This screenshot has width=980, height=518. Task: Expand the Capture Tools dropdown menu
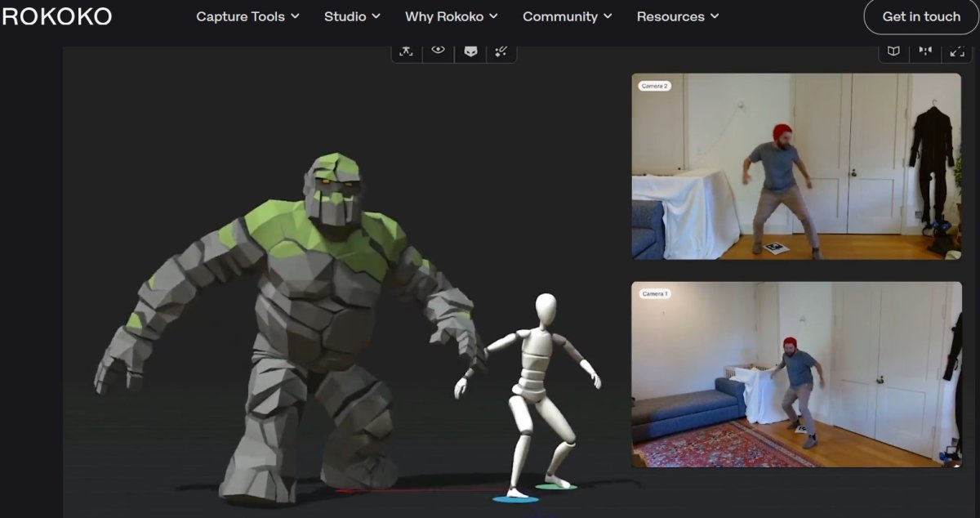click(247, 16)
